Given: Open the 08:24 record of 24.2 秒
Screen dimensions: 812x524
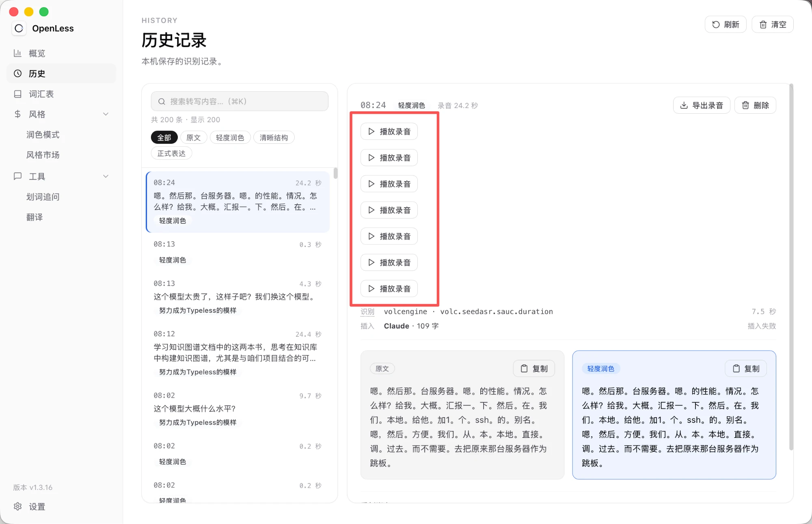Looking at the screenshot, I should point(238,202).
